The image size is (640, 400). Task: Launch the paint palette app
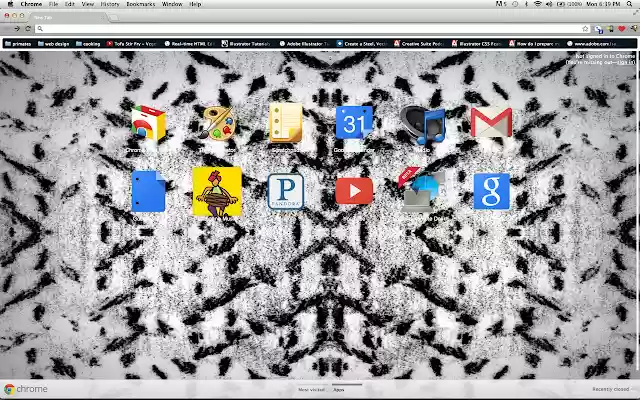pos(217,124)
